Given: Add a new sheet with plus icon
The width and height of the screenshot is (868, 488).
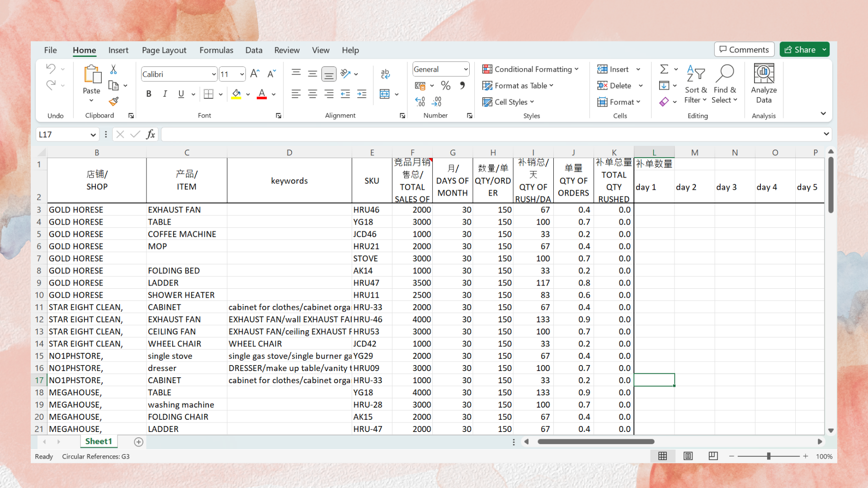Looking at the screenshot, I should 139,442.
